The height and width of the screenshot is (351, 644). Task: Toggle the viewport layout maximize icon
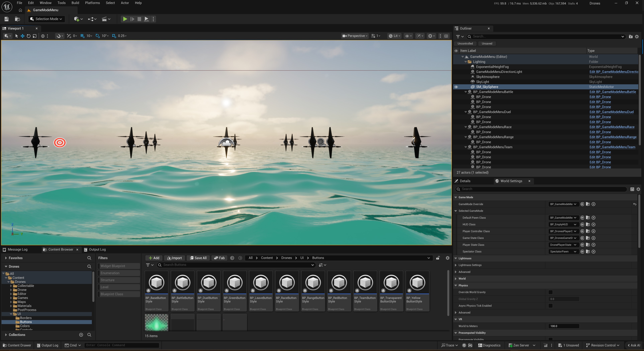click(446, 36)
